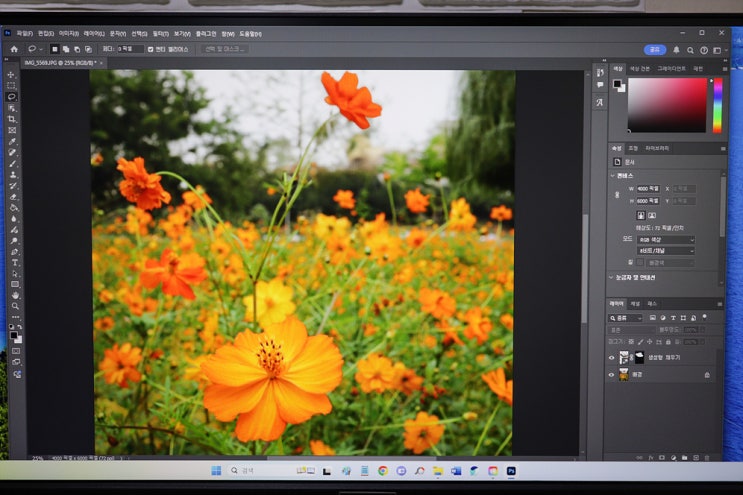This screenshot has width=743, height=495.
Task: Select the Move tool
Action: (12, 75)
